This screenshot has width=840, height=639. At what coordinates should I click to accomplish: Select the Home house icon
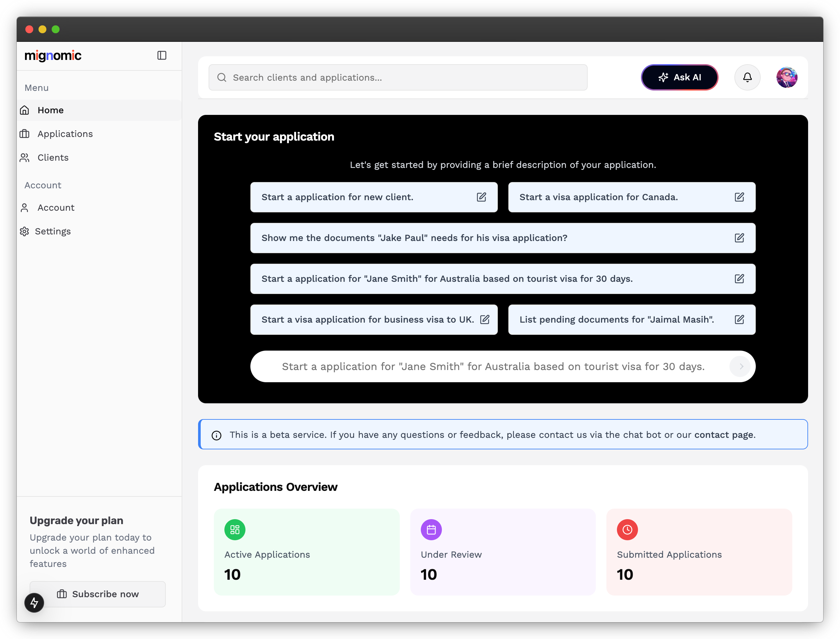tap(24, 110)
